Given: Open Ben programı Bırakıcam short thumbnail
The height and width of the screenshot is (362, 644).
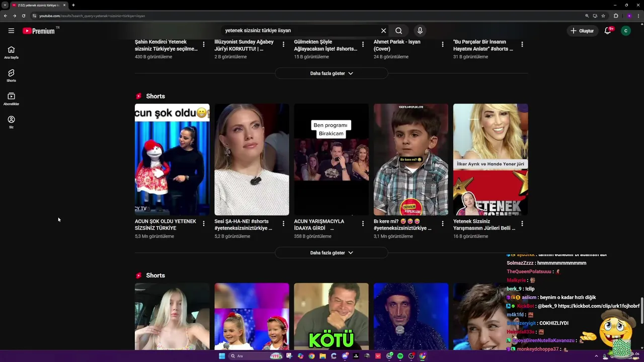Looking at the screenshot, I should pyautogui.click(x=331, y=159).
